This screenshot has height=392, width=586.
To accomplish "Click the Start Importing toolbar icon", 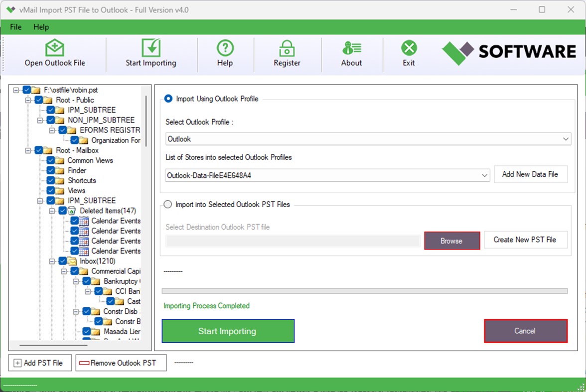I will click(151, 48).
